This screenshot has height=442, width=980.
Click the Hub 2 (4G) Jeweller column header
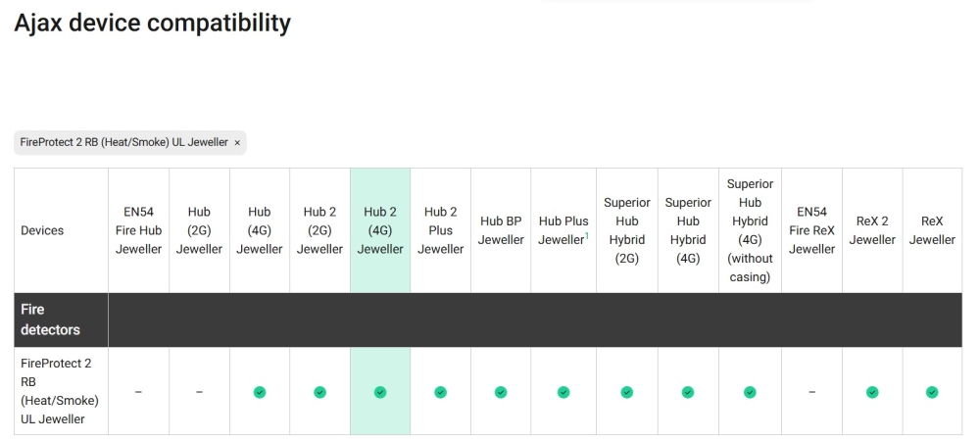(x=380, y=230)
